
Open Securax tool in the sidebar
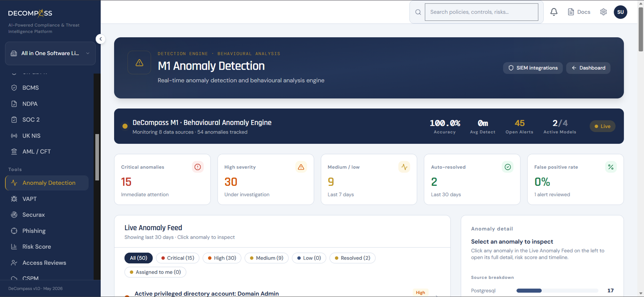[47, 215]
